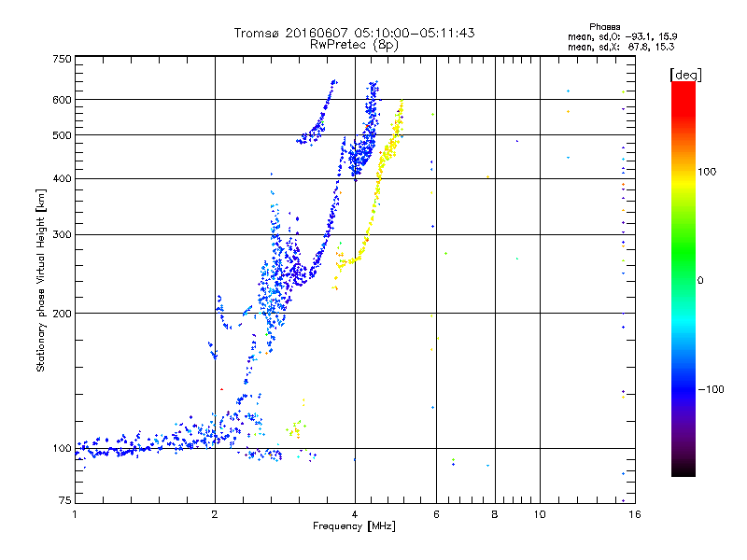The width and height of the screenshot is (747, 560).
Task: Click the x-axis tick label '2'
Action: point(215,514)
